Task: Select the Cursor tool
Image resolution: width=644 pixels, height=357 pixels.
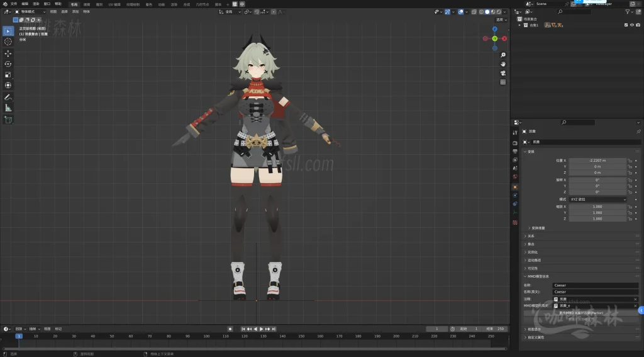Action: pos(8,42)
